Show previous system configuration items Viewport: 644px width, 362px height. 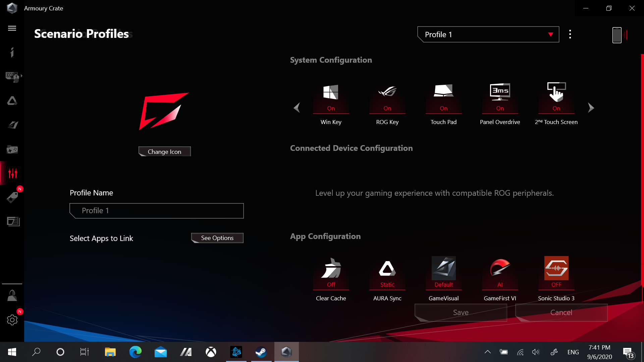pyautogui.click(x=297, y=108)
